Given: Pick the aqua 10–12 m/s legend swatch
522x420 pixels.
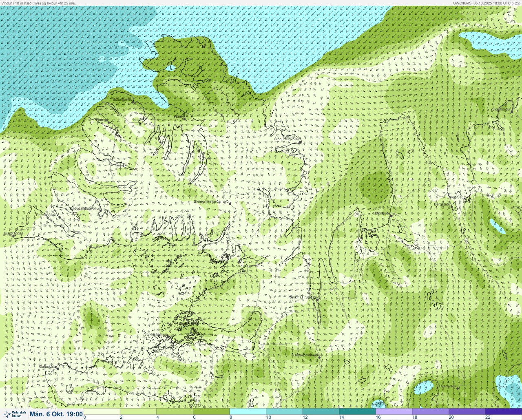Looking at the screenshot, I should click(x=284, y=411).
